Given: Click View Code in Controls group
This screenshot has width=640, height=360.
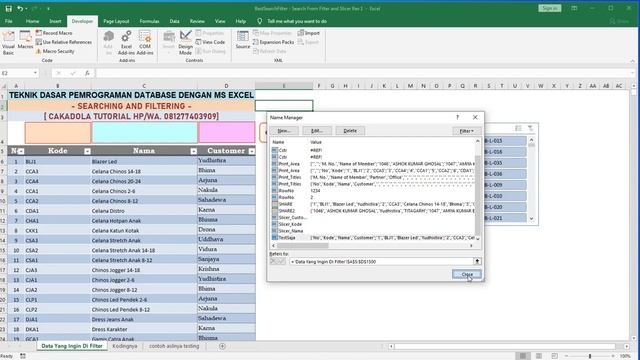Looking at the screenshot, I should (x=210, y=42).
